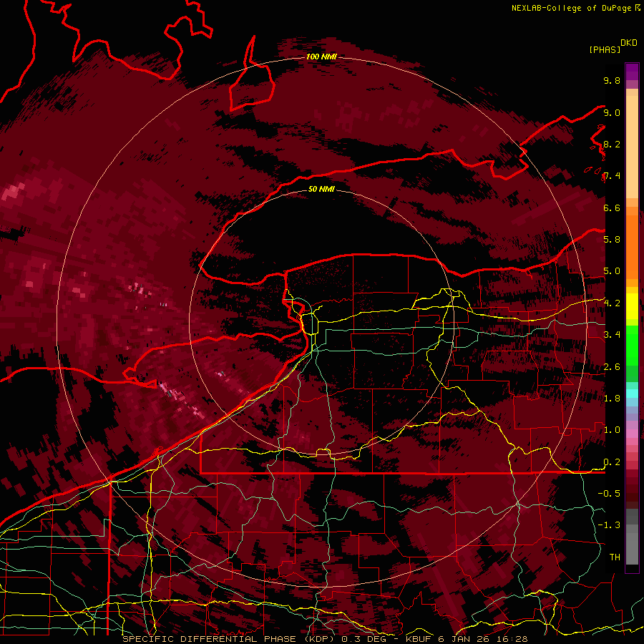Click the 5.8 scale value

coord(612,239)
